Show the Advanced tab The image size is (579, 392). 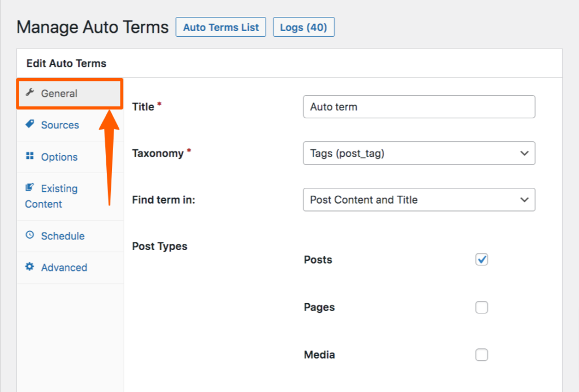coord(70,268)
